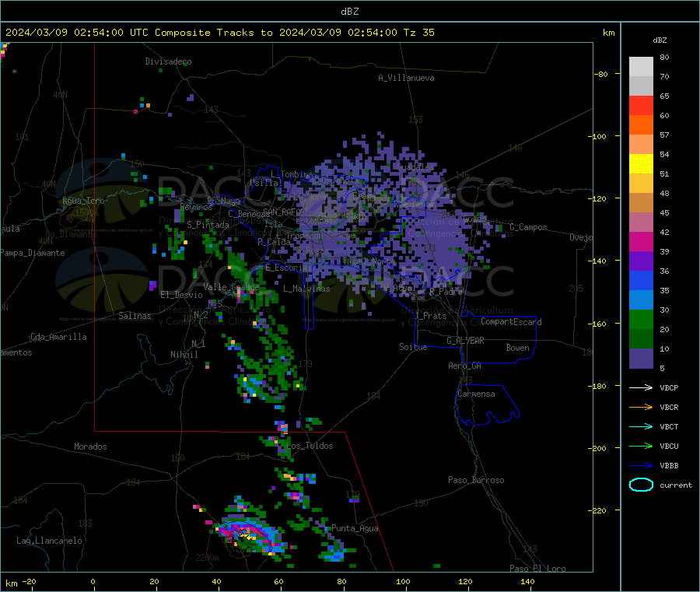Viewport: 700px width, 592px height.
Task: Click the 'CompantEscard' map label
Action: (511, 322)
